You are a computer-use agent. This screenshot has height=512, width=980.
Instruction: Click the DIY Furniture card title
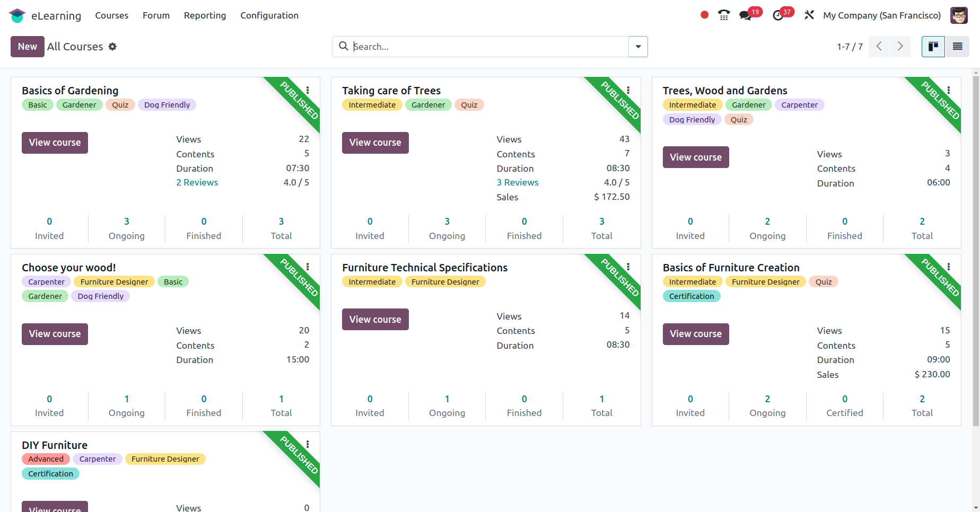pos(55,445)
